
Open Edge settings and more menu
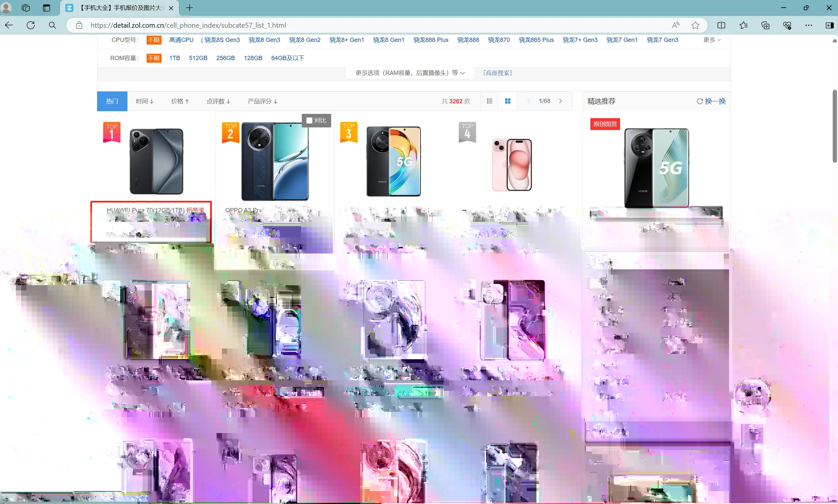tap(809, 25)
